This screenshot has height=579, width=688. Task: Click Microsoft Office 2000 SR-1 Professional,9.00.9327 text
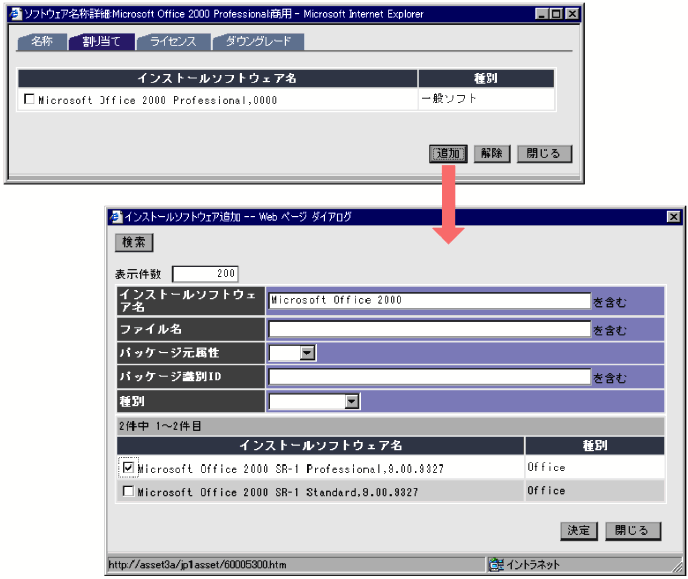(290, 469)
